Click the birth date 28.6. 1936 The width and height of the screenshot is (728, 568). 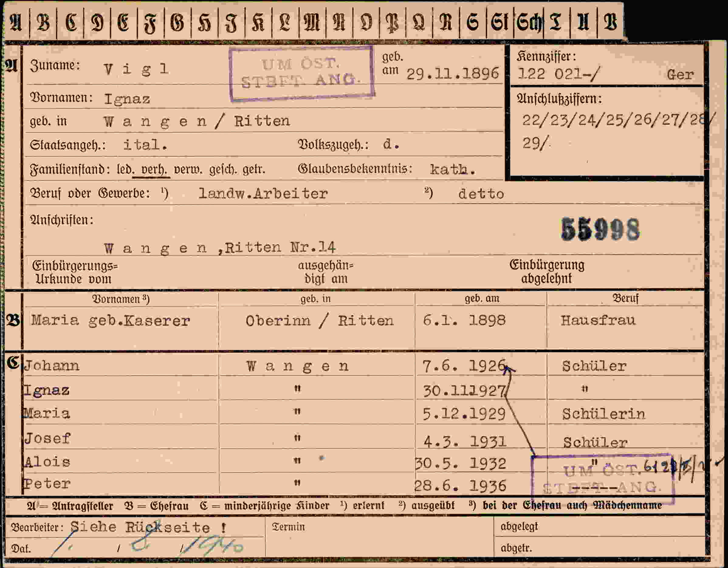460,486
